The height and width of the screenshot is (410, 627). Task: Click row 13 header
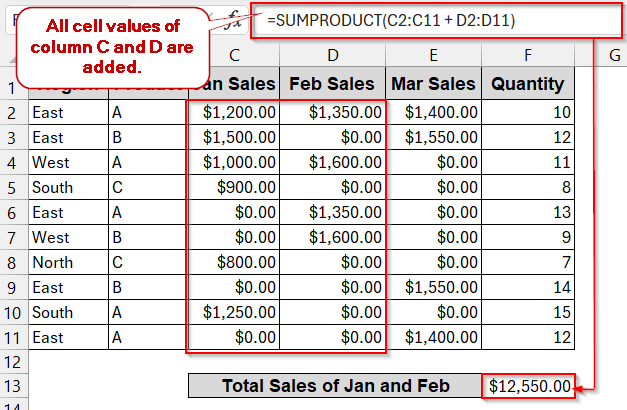pos(13,386)
